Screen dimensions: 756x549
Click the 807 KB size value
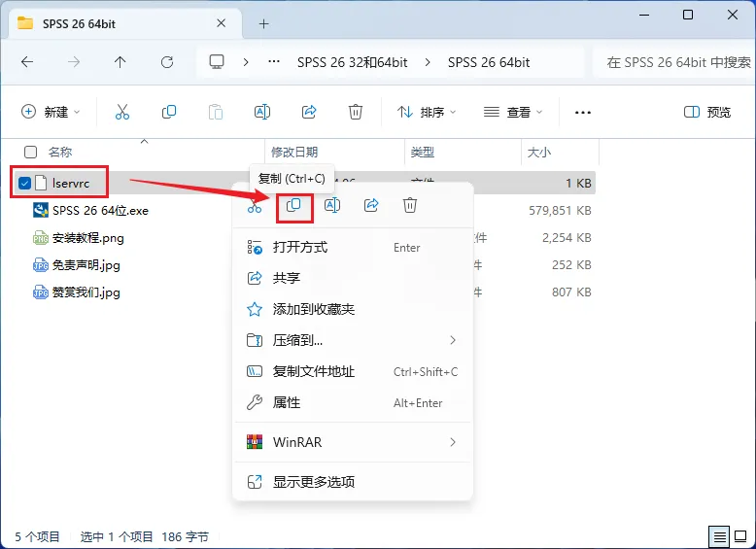point(571,292)
